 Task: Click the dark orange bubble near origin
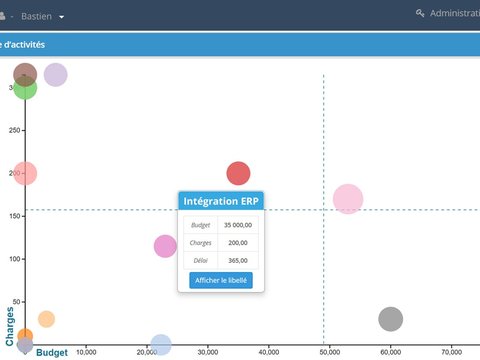[x=25, y=335]
